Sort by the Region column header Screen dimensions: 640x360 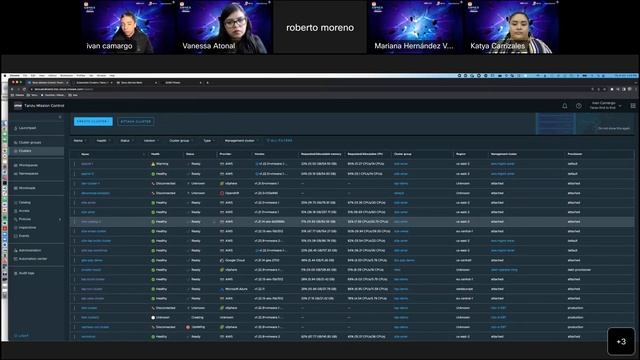[461, 154]
